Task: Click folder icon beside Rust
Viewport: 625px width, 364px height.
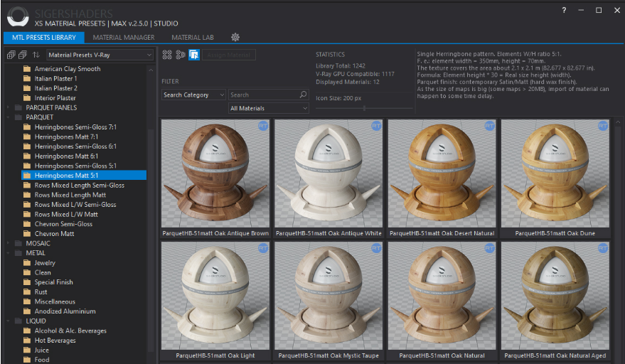Action: [x=27, y=291]
